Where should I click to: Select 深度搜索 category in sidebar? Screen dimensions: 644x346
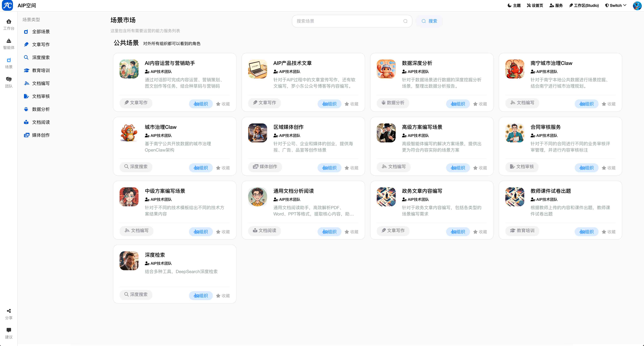tap(37, 58)
